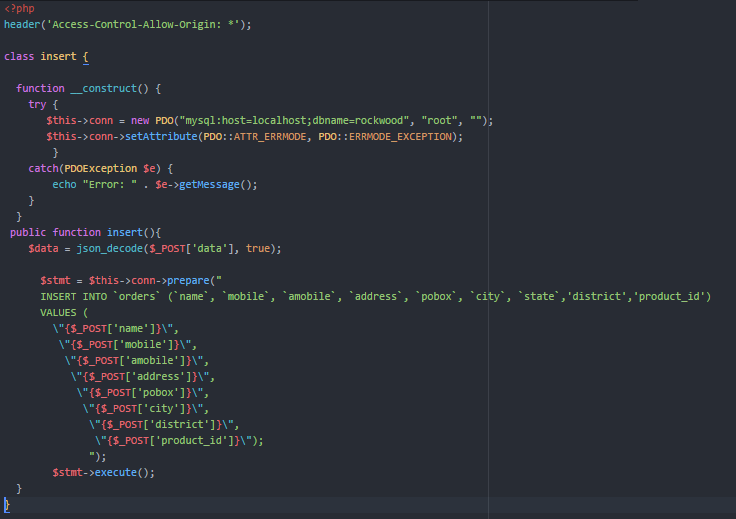Screen dimensions: 736x519
Task: Click 'INSERT INTO' SQL keywords
Action: 74,297
